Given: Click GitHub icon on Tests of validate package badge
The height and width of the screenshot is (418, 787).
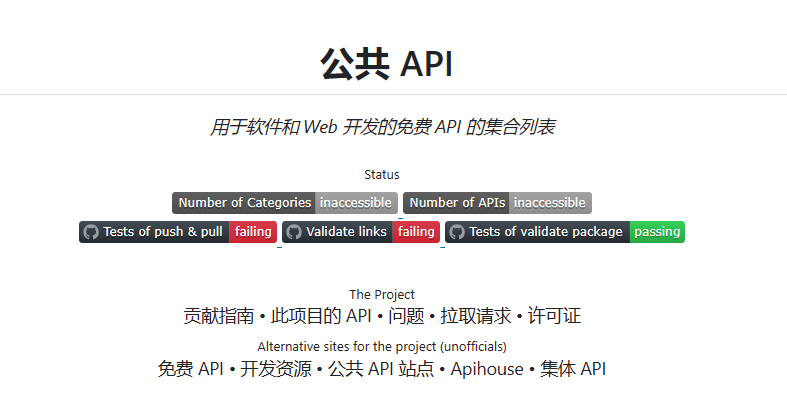Looking at the screenshot, I should (x=457, y=232).
